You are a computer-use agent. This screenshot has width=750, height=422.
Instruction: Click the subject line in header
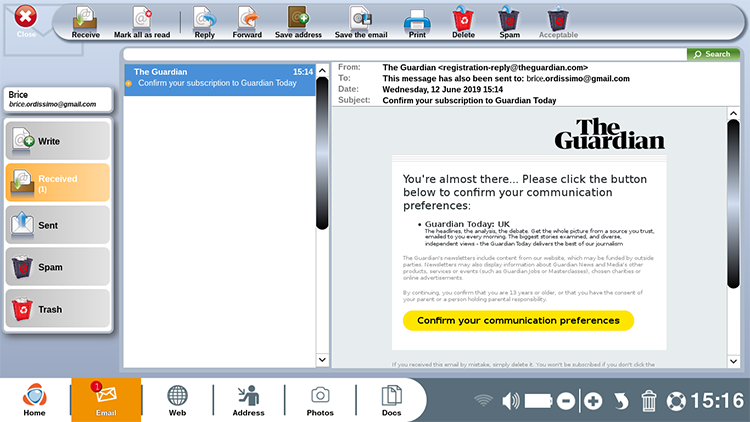coord(469,100)
